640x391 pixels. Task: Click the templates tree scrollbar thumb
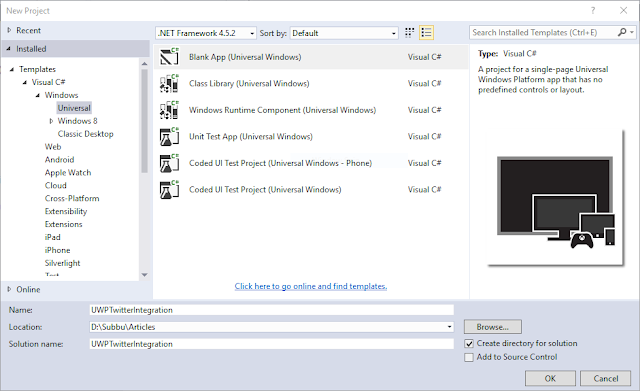144,121
